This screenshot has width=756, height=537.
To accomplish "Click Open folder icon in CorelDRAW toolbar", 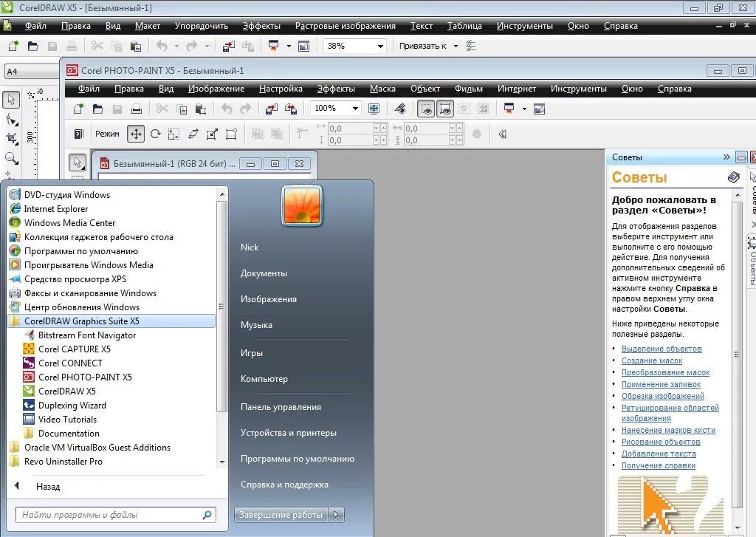I will point(32,47).
